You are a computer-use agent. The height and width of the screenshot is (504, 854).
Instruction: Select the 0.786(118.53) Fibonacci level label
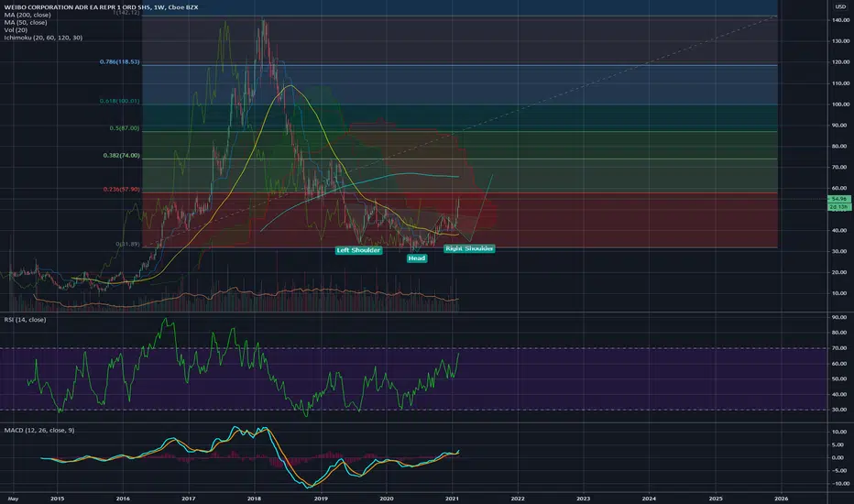click(119, 61)
